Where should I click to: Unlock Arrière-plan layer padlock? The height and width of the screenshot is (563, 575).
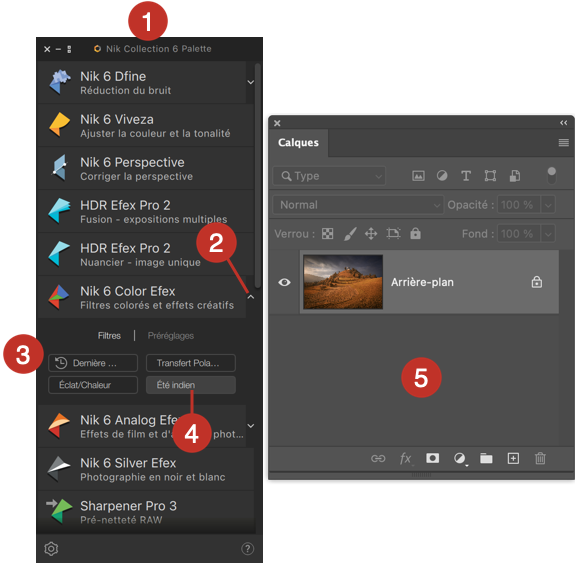[x=537, y=282]
